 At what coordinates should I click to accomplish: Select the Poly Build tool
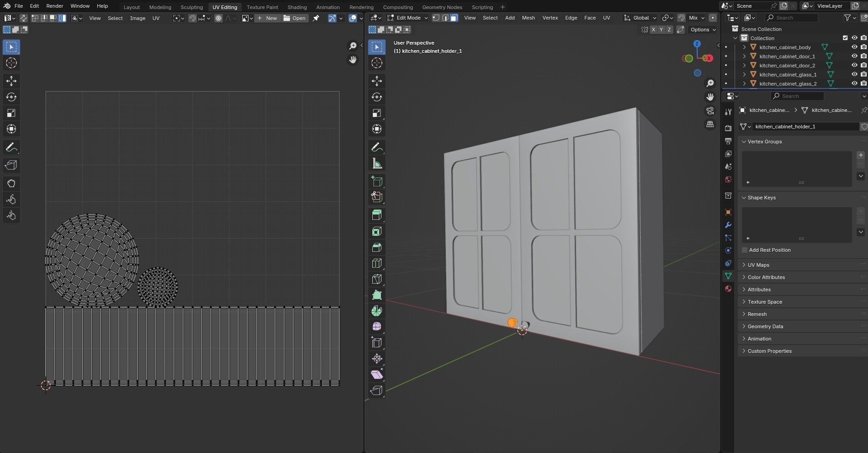click(x=377, y=295)
